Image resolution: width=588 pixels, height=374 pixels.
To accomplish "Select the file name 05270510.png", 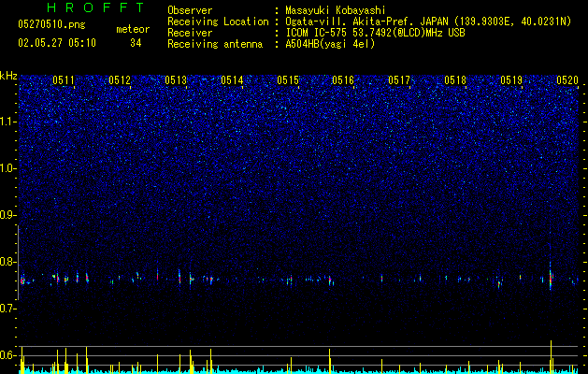I will pyautogui.click(x=51, y=25).
